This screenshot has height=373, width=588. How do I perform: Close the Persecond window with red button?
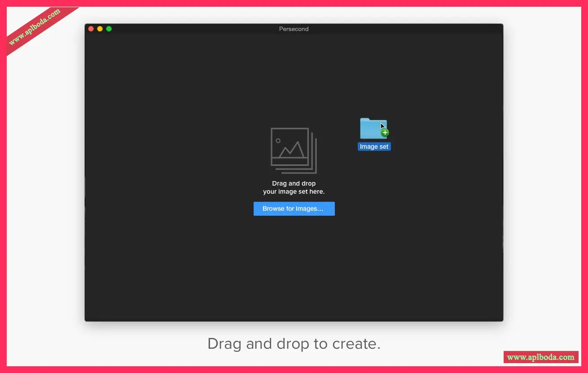pos(91,29)
